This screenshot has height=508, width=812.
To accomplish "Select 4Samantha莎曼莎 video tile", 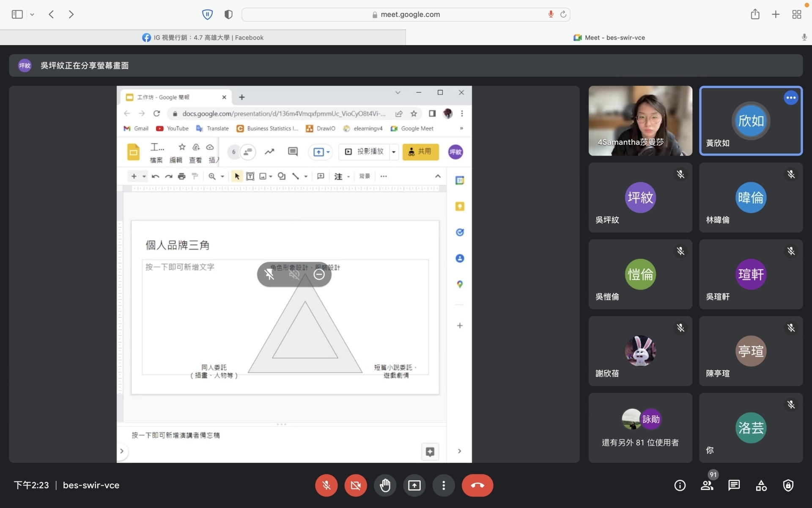I will 640,121.
